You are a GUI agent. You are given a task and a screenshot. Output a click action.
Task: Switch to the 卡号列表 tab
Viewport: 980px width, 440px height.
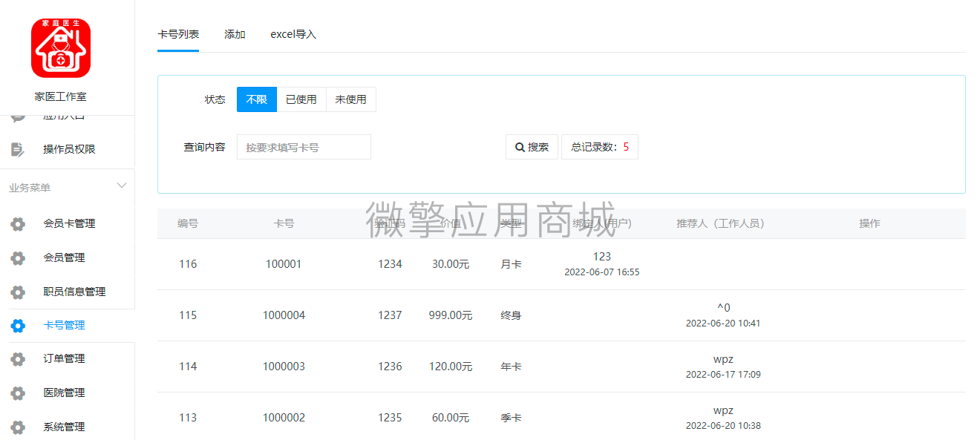[x=178, y=34]
